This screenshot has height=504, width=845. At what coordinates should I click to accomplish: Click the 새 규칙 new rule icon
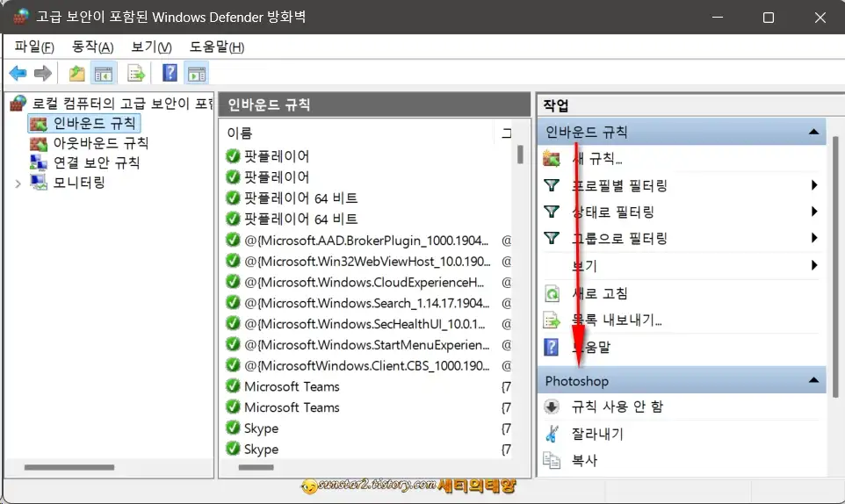552,158
